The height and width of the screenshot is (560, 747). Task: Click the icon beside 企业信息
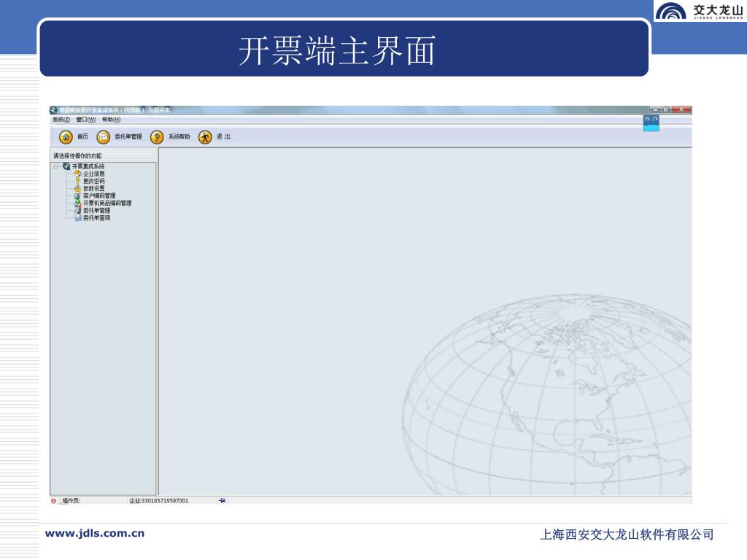coord(78,174)
